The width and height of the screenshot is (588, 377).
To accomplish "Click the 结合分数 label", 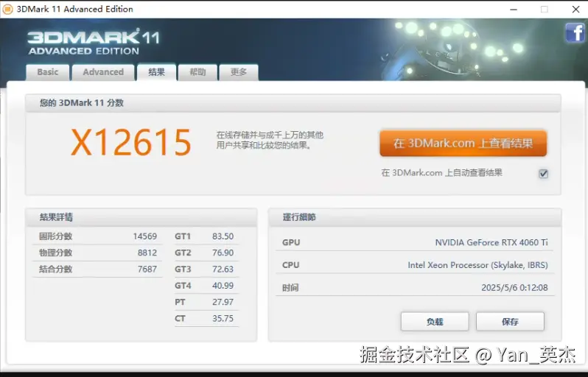I will pyautogui.click(x=55, y=269).
